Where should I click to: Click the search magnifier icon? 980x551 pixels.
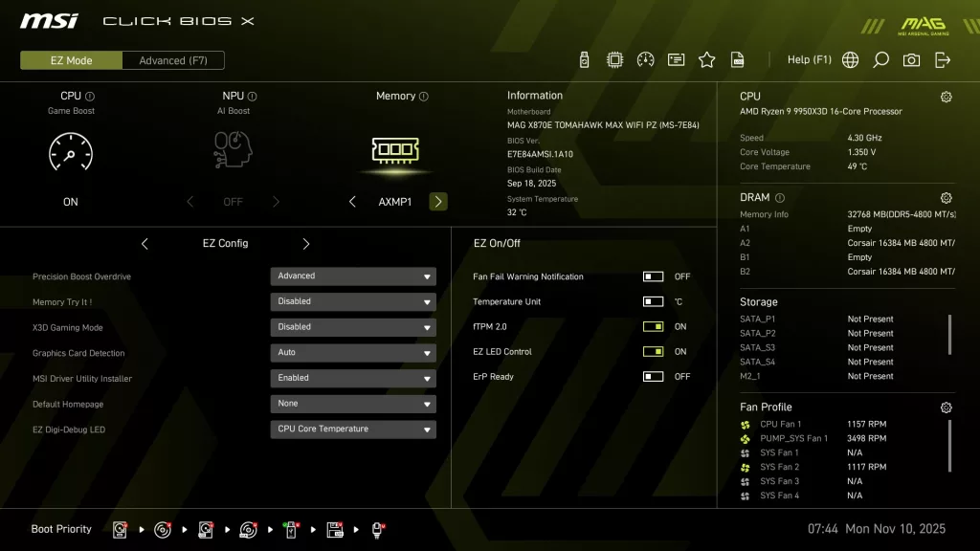click(880, 59)
